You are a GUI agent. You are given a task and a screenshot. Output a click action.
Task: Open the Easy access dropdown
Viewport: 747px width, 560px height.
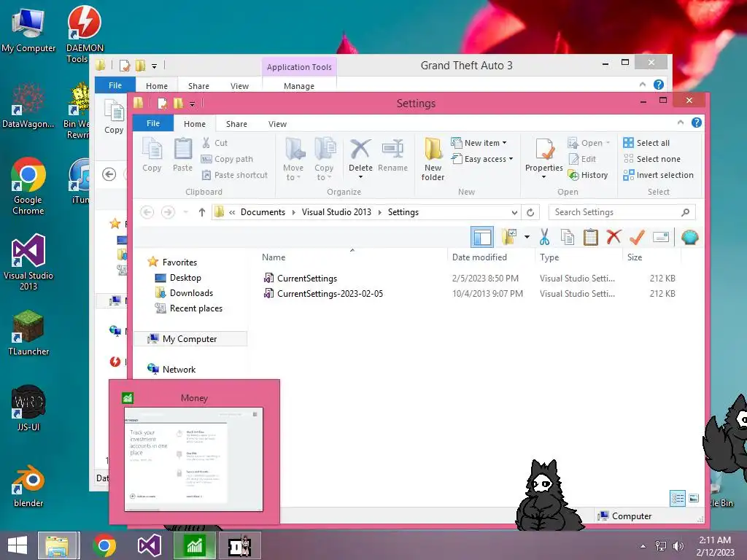click(x=482, y=159)
